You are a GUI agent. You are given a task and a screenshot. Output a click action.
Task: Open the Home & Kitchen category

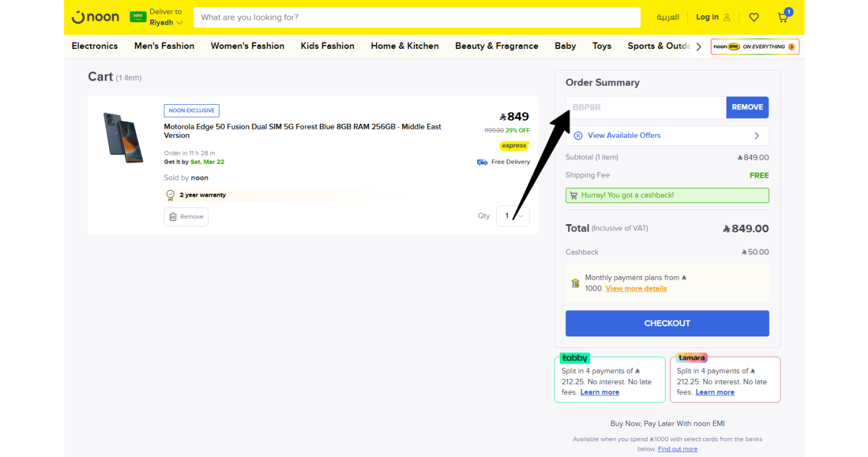pyautogui.click(x=405, y=46)
